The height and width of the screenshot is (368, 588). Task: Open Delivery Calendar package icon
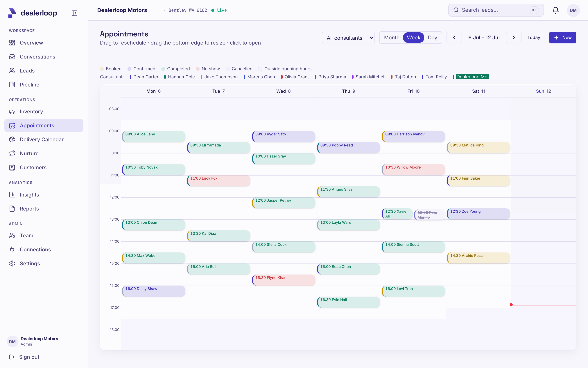tap(12, 139)
